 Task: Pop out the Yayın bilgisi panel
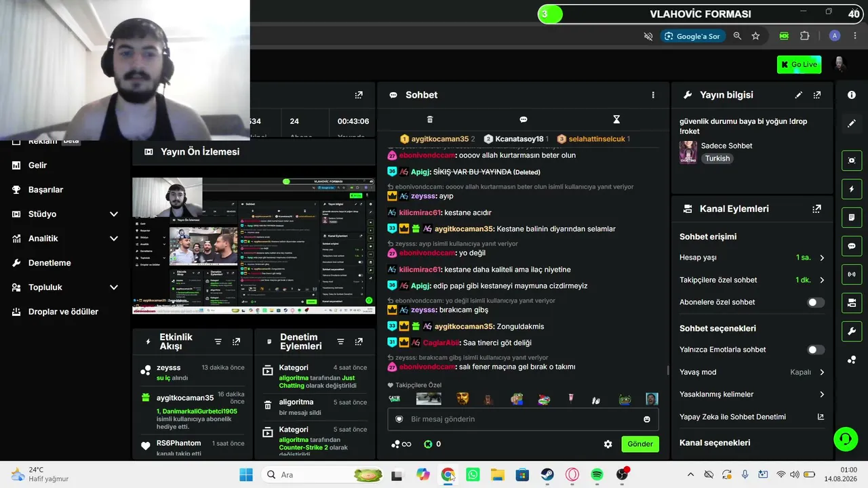pyautogui.click(x=817, y=95)
